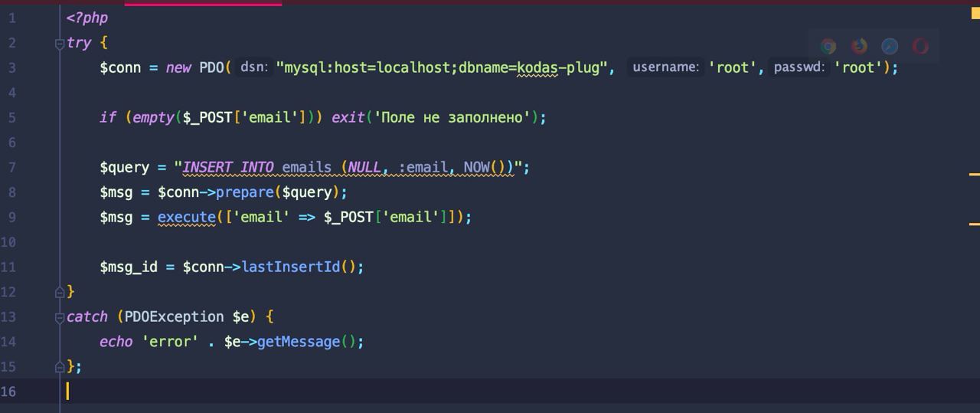Viewport: 980px width, 413px height.
Task: Click line number 1 in the gutter
Action: pos(11,18)
